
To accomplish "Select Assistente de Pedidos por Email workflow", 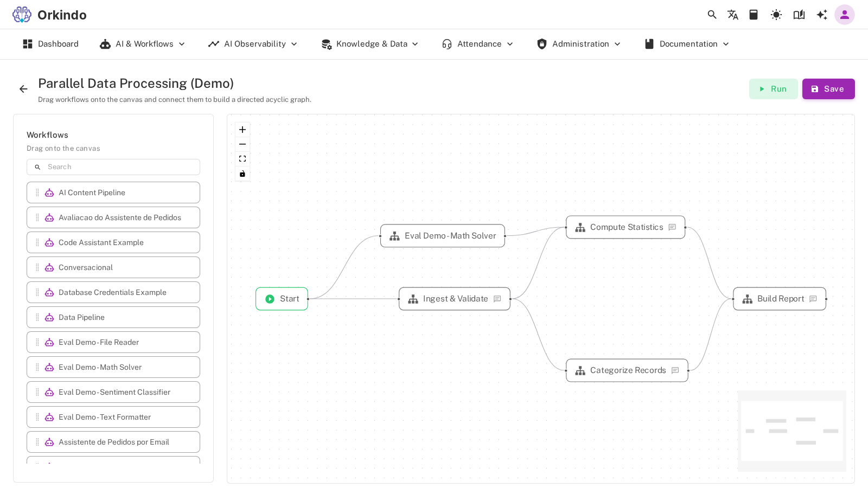I will point(113,442).
